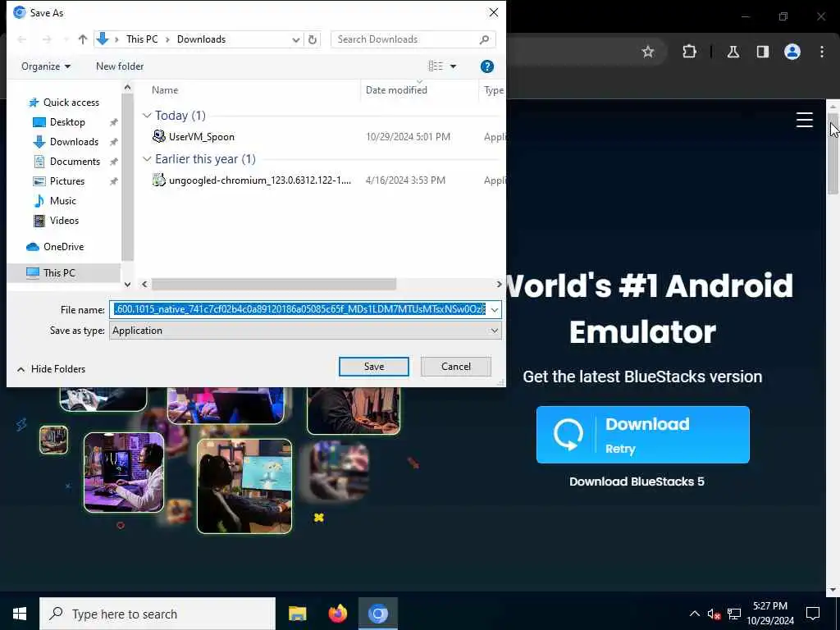Click the file list scroll right arrow
The width and height of the screenshot is (840, 630).
[x=499, y=284]
